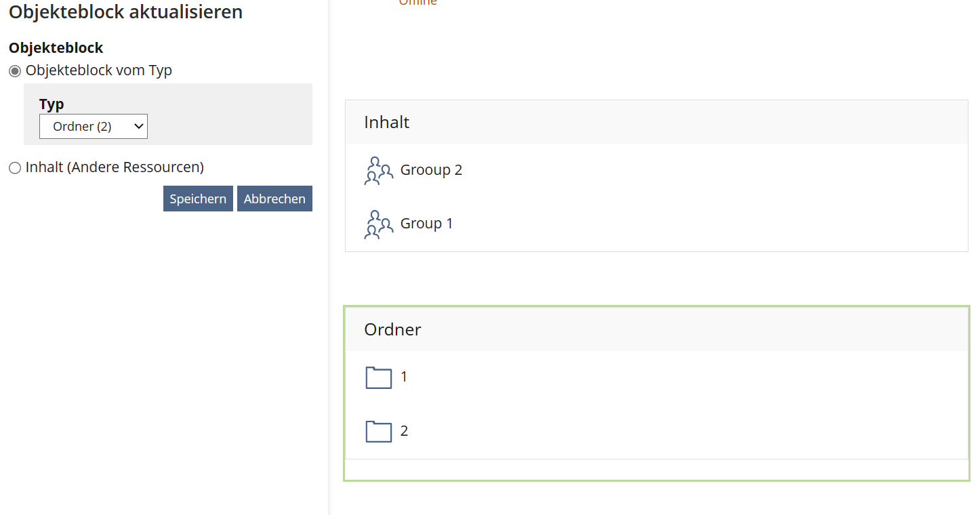Click the Inhalt (Andere Ressourcen) label text
The image size is (980, 515).
(115, 167)
